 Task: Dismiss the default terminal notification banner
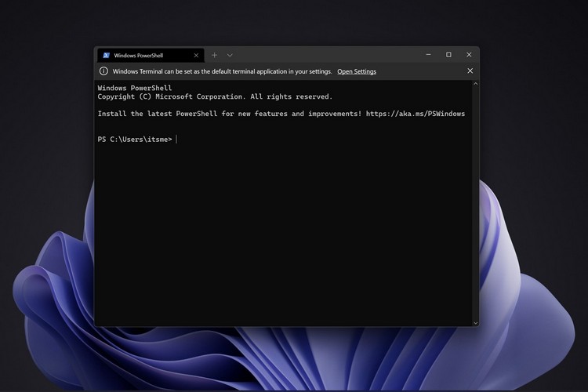coord(470,71)
